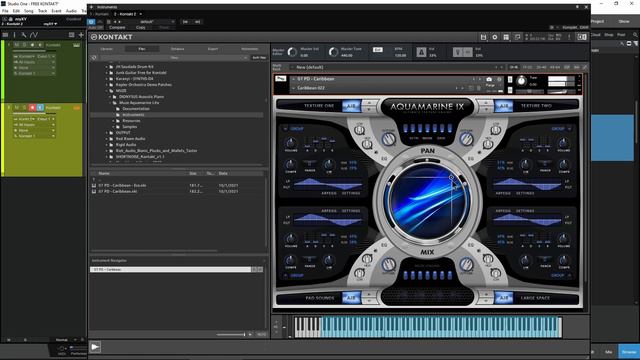Expand the Samples folder
Screen dimensions: 640x360
(x=113, y=127)
